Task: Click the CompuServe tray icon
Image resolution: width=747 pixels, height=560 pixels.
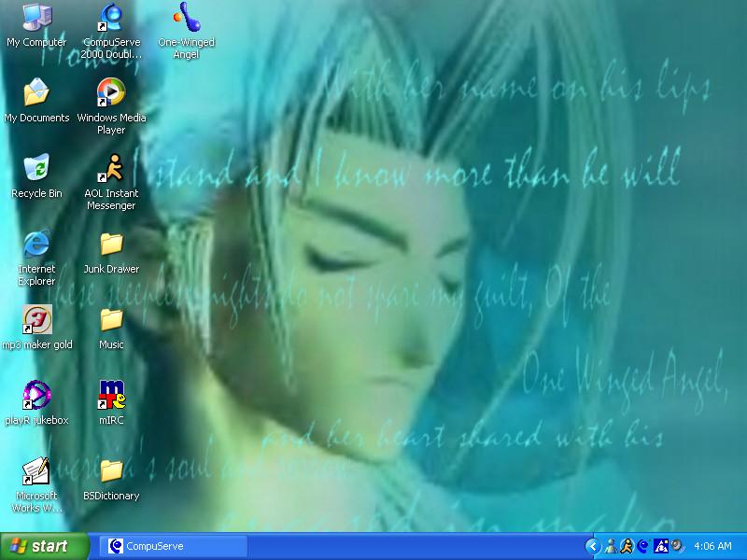Action: [x=643, y=546]
